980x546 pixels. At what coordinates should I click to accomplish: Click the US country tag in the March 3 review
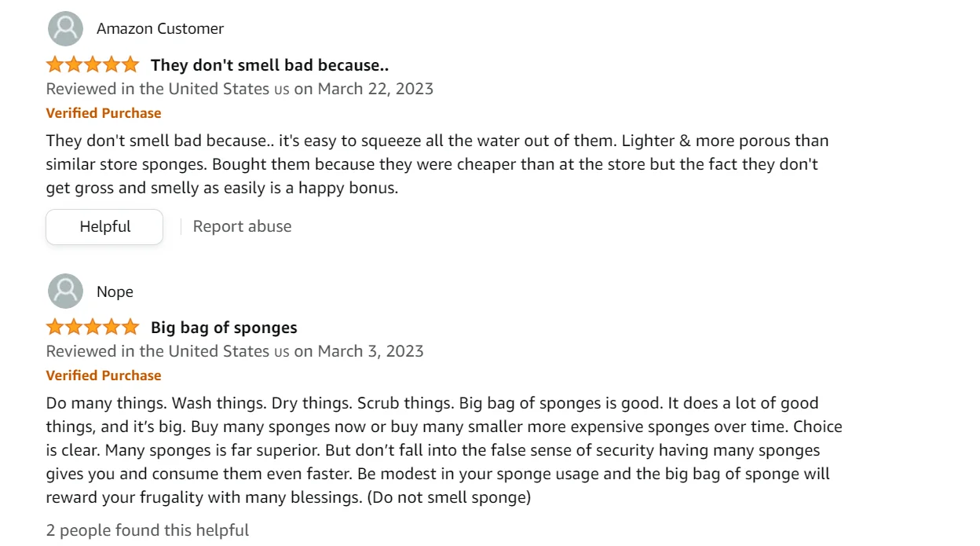coord(282,352)
